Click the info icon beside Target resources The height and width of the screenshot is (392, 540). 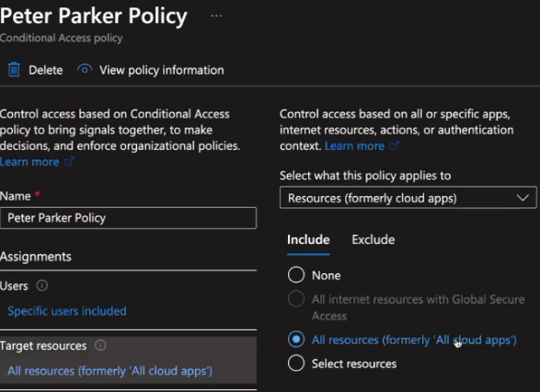pos(100,345)
